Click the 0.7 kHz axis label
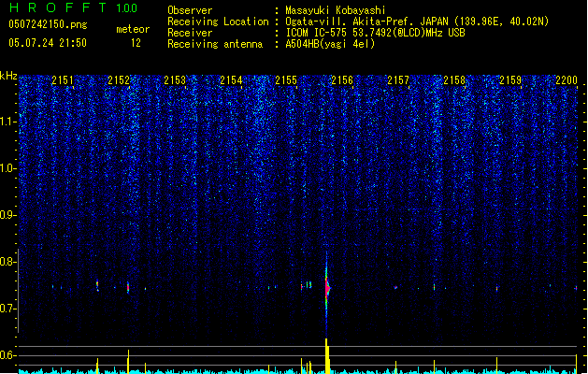Screen dimensions: 588x374 (x=7, y=309)
